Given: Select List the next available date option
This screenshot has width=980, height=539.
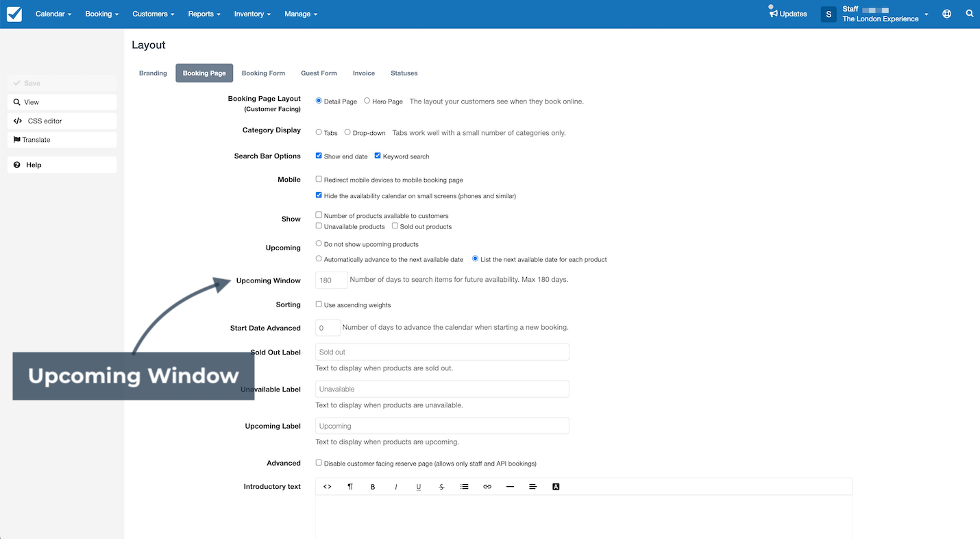Looking at the screenshot, I should click(x=476, y=259).
